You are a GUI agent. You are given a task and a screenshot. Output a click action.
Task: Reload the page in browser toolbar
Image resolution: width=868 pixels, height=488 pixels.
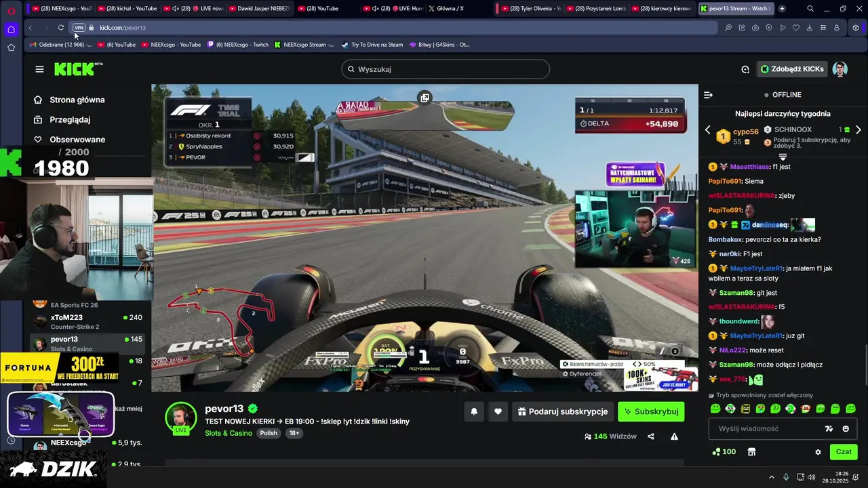(x=60, y=28)
